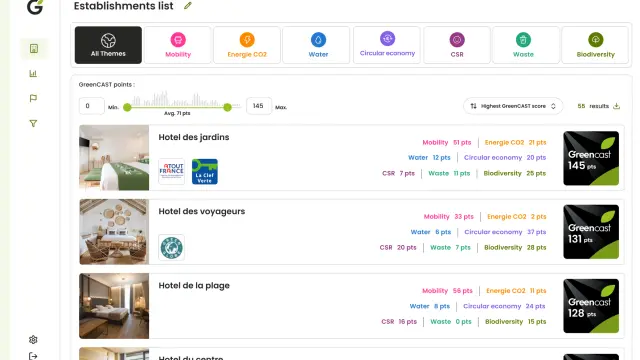Select the Biodiversity theme tab
The height and width of the screenshot is (360, 640).
tap(595, 45)
